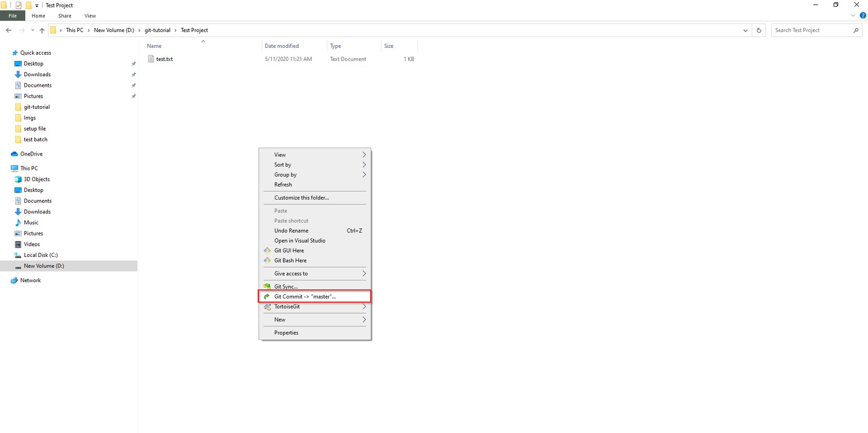Sort by the Date modified column header

click(x=295, y=46)
